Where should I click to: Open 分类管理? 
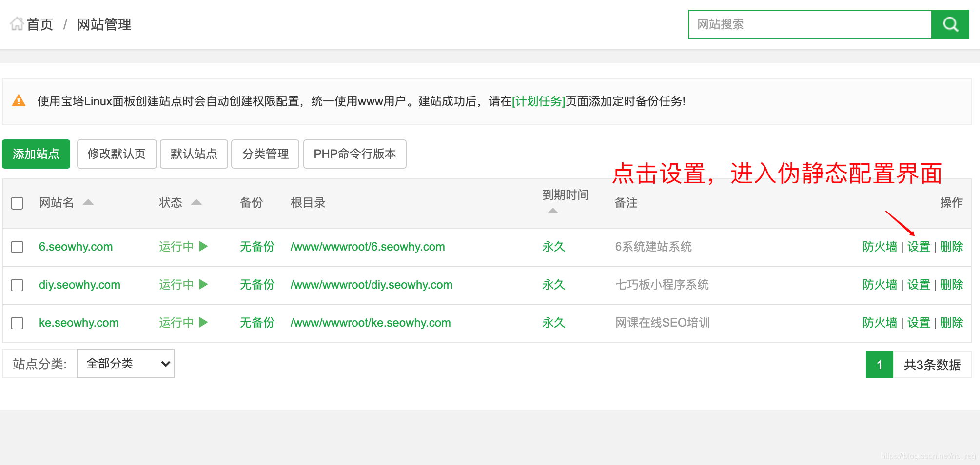tap(265, 154)
